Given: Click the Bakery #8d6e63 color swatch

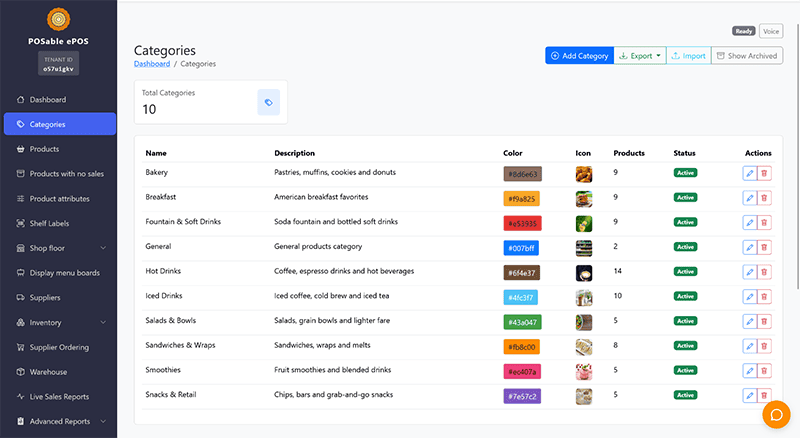Looking at the screenshot, I should click(522, 174).
